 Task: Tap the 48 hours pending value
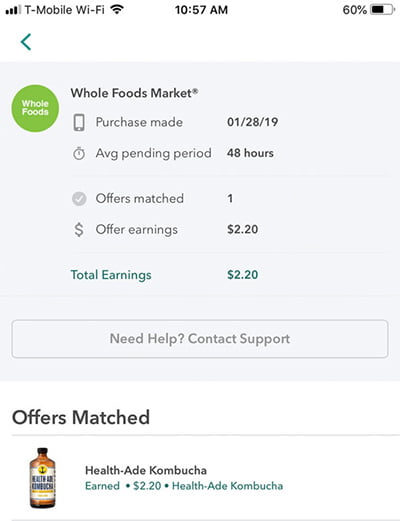(250, 153)
